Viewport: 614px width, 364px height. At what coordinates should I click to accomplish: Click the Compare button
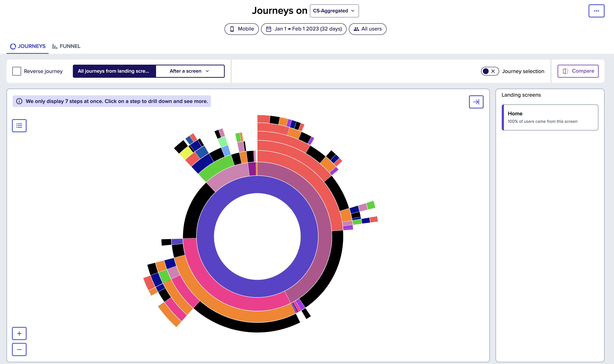(578, 71)
